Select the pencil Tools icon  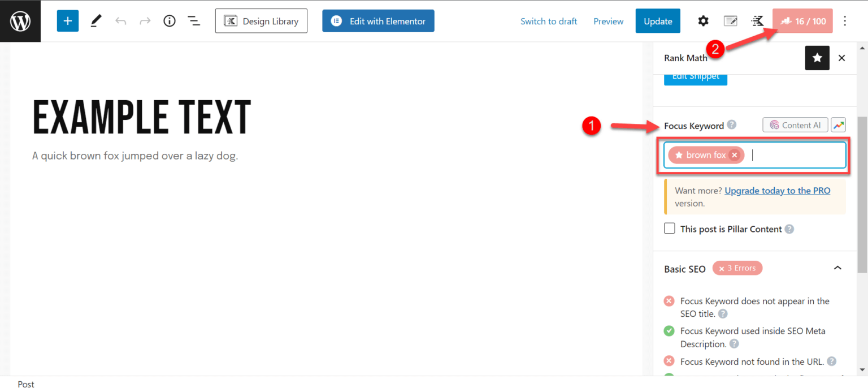pos(96,21)
